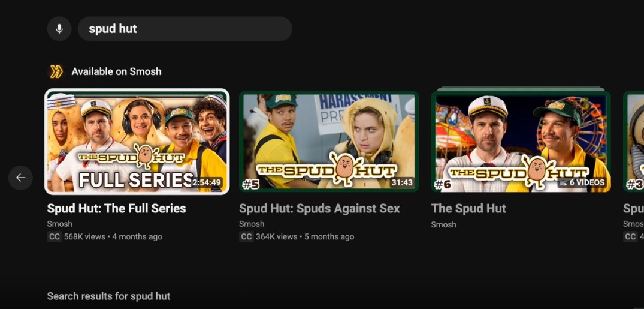Click the 31:43 duration badge
The height and width of the screenshot is (309, 644).
tap(401, 182)
